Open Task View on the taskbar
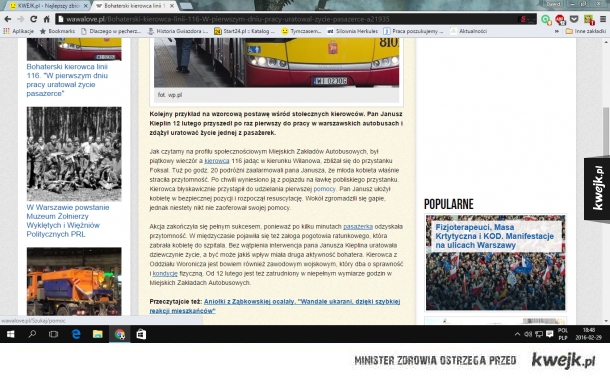 (x=53, y=334)
